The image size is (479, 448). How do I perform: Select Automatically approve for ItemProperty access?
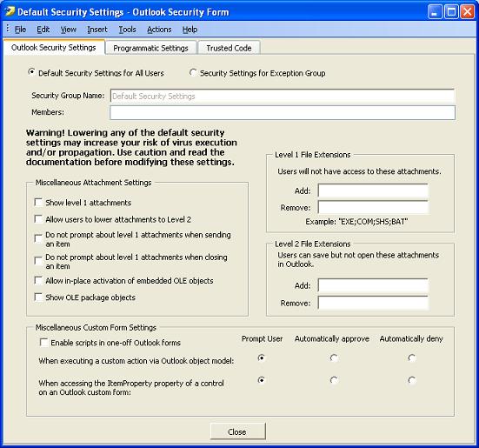(334, 380)
